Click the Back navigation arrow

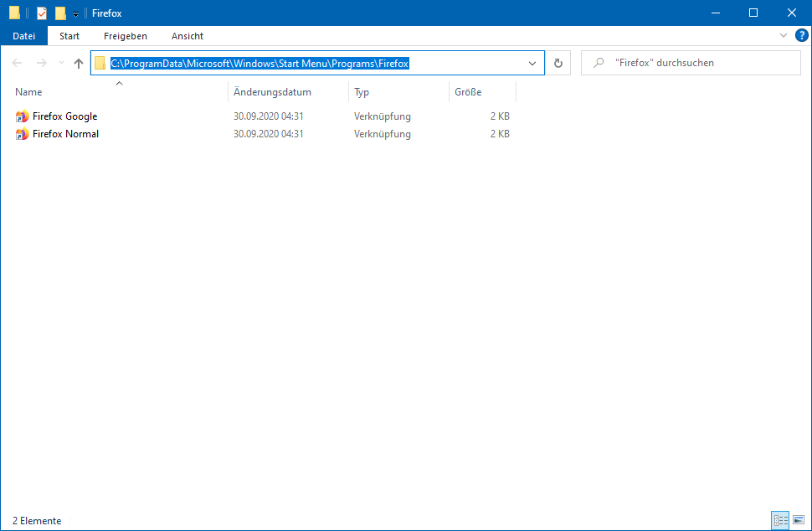pos(17,63)
